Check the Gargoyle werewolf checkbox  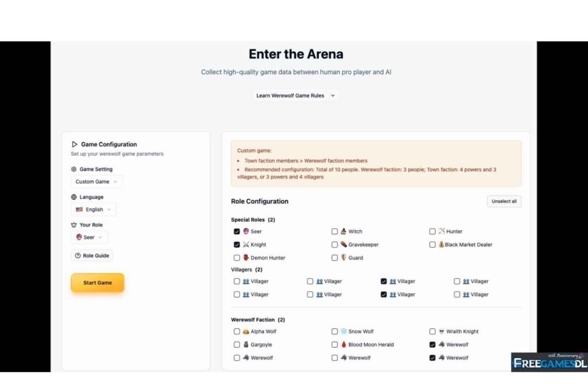tap(237, 345)
